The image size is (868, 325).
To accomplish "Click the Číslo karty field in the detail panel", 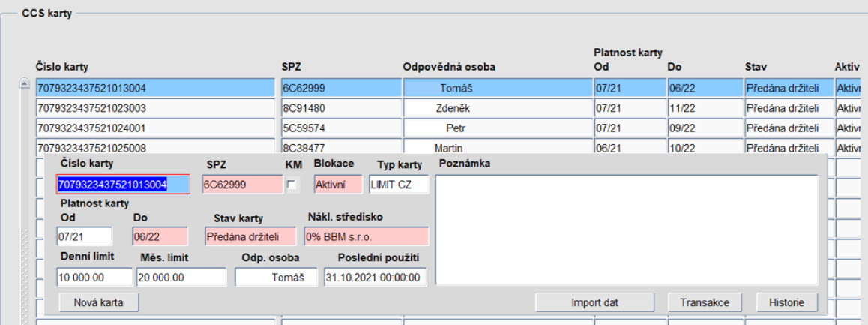I will [x=123, y=184].
